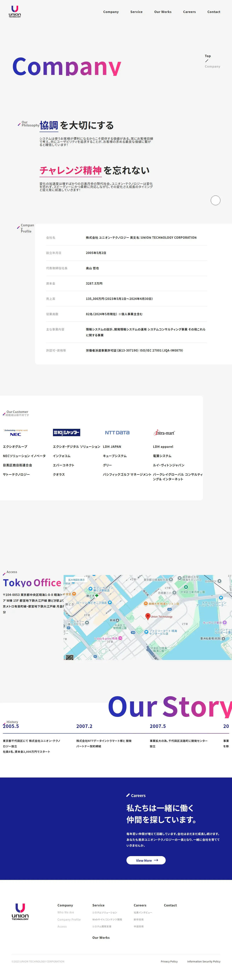Click footer Service heading link

coord(98,905)
